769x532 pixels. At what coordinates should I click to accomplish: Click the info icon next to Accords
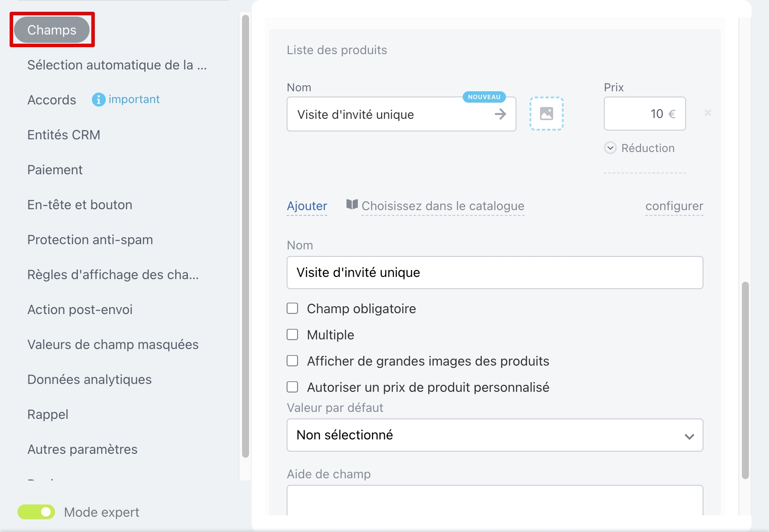(x=98, y=100)
